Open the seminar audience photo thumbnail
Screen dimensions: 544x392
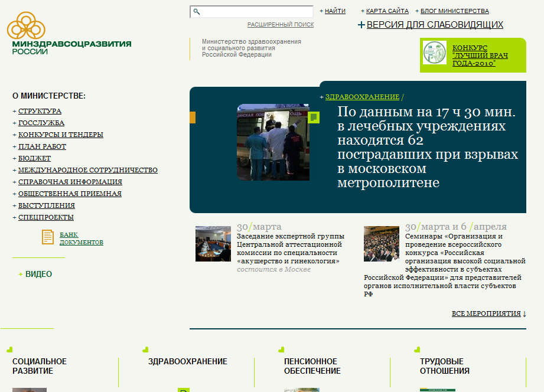(382, 244)
